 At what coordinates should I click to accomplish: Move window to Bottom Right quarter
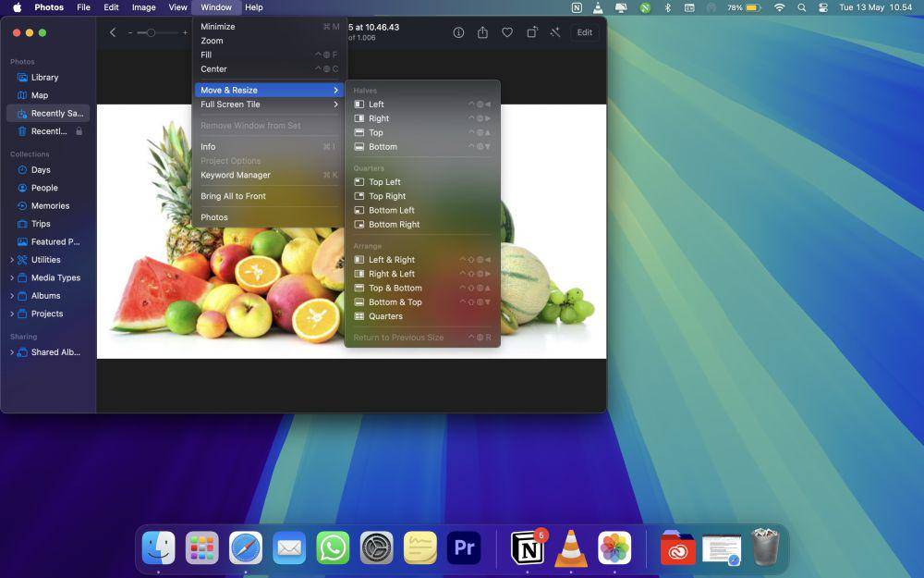click(x=422, y=225)
